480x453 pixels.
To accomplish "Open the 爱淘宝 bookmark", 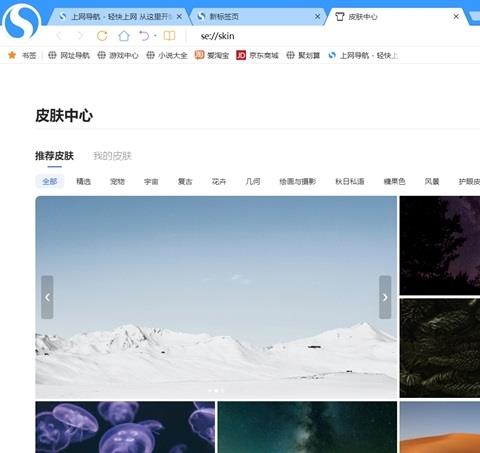I will click(x=212, y=55).
